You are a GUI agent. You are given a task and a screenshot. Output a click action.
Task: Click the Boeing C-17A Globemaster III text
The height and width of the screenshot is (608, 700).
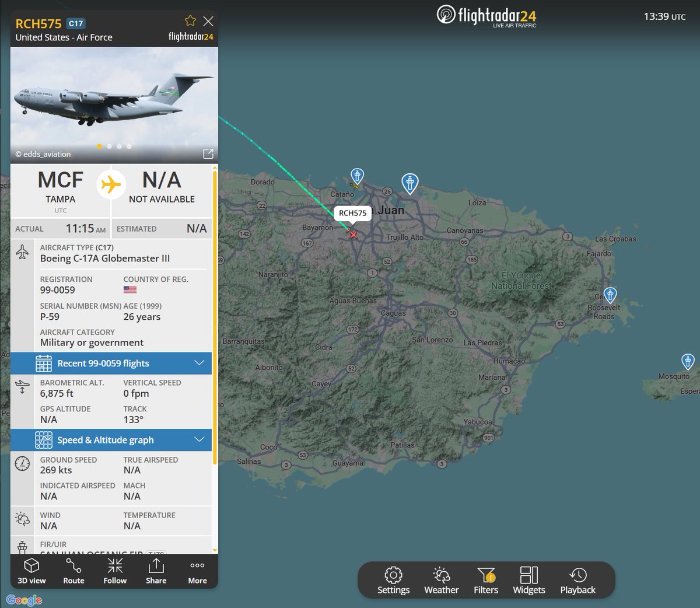106,258
